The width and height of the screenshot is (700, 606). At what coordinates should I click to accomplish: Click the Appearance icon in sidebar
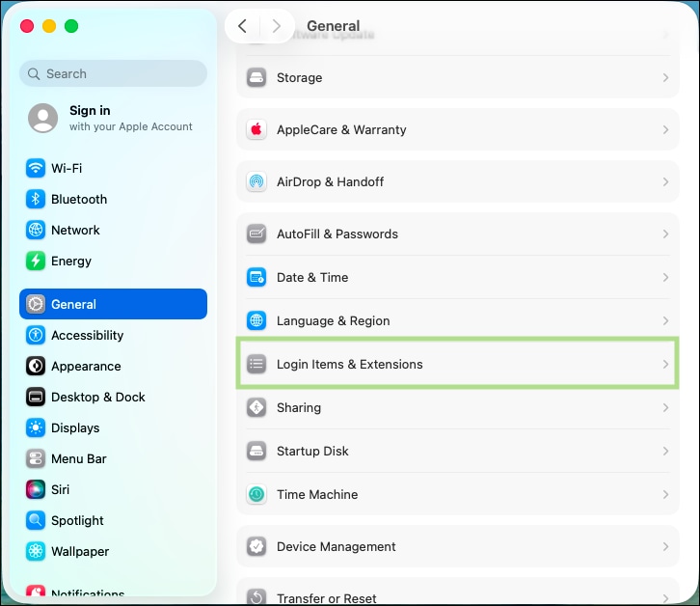[x=36, y=366]
